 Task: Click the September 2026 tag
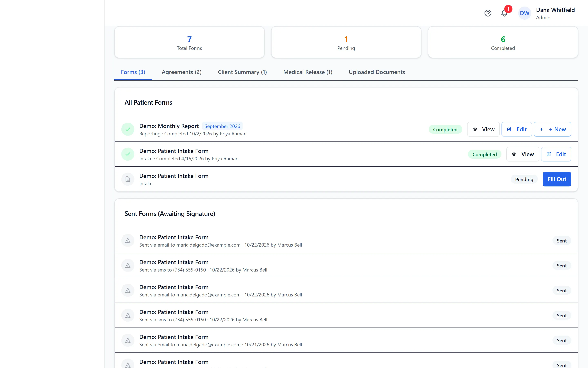(222, 126)
